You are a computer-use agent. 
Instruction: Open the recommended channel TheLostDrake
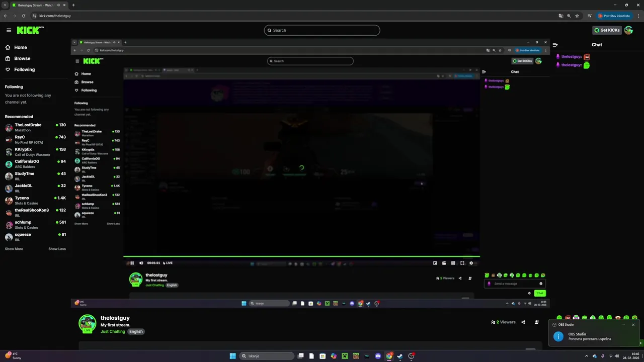(x=35, y=127)
